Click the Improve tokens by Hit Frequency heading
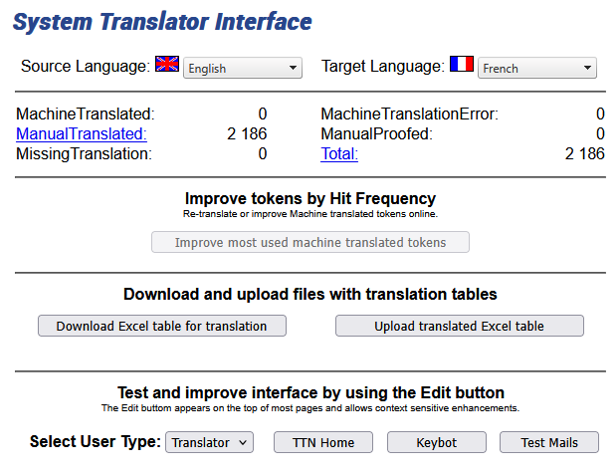 310,199
